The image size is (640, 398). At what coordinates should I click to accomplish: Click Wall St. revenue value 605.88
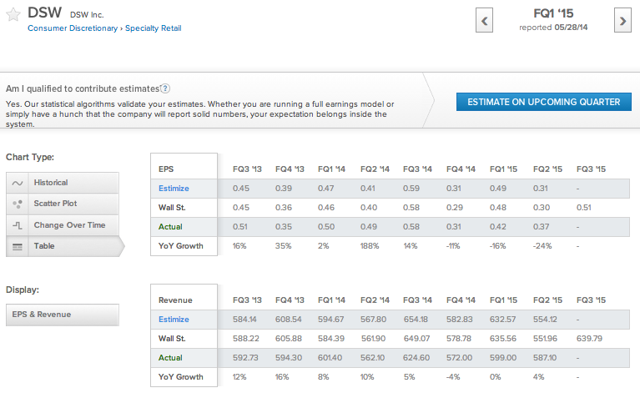pyautogui.click(x=289, y=338)
